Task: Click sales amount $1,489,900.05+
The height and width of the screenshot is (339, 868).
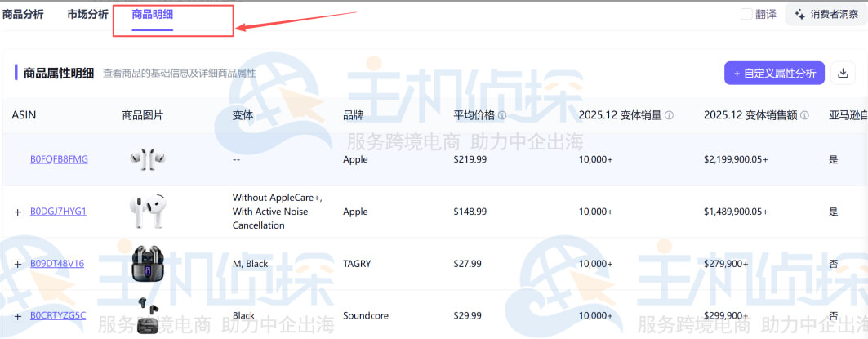Action: (x=737, y=212)
